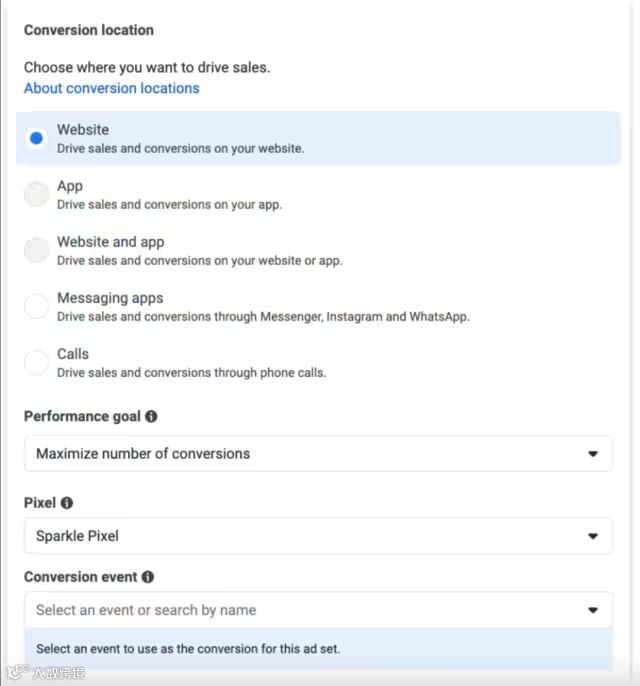This screenshot has width=640, height=686.
Task: Click Website option description text
Action: click(x=180, y=148)
